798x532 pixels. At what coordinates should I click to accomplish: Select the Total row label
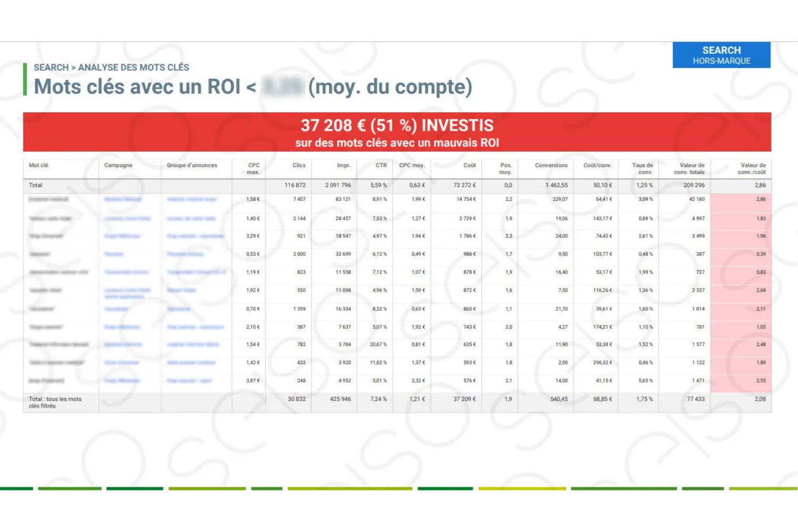pos(36,185)
